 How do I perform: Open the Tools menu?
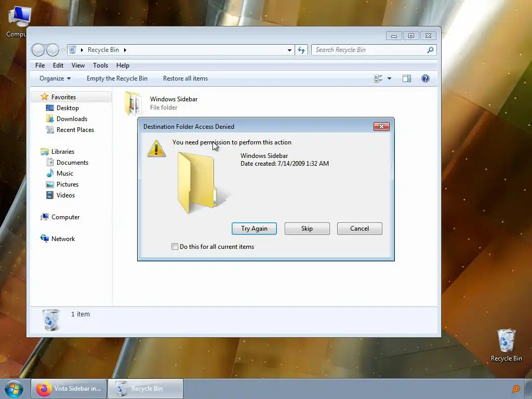pyautogui.click(x=100, y=65)
